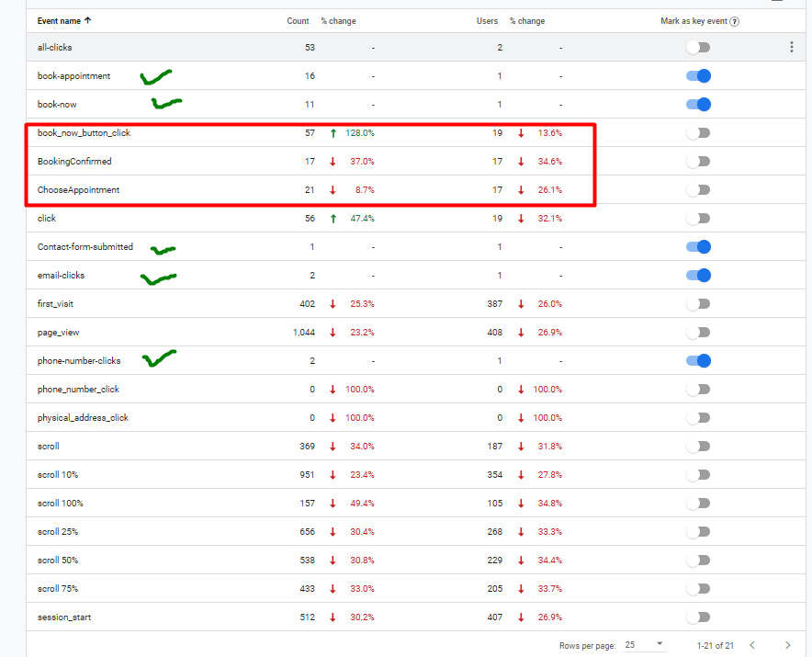The height and width of the screenshot is (657, 812).
Task: Open the Contact-form-submitted event
Action: [x=85, y=246]
